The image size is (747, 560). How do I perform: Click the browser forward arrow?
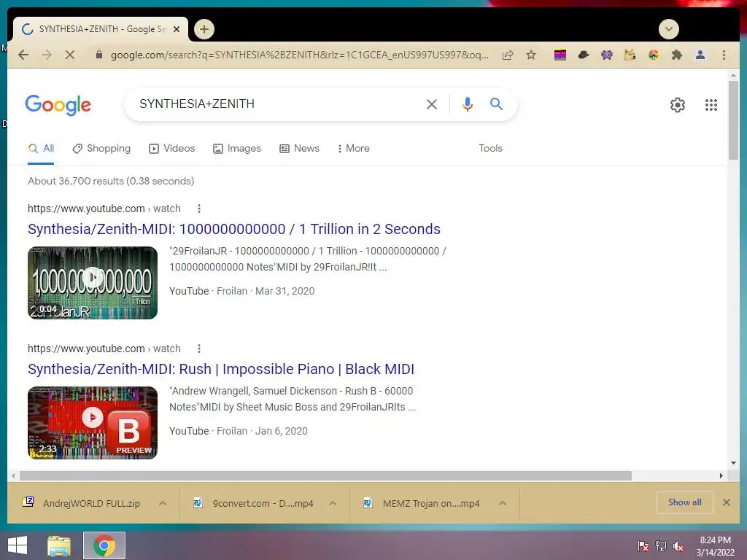click(47, 55)
